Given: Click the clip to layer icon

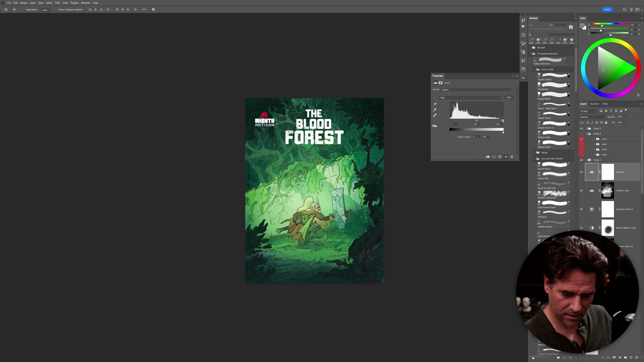Looking at the screenshot, I should (487, 157).
